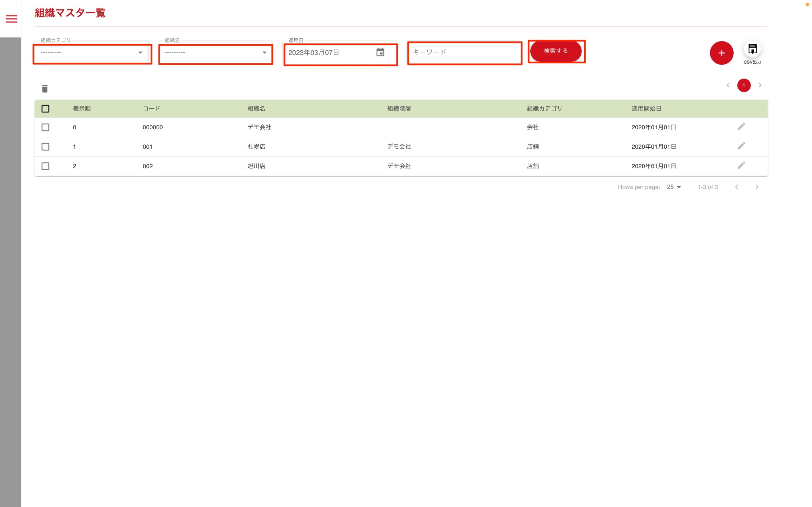Open the 組織カテゴリ dropdown
Screen dimensions: 812x507
tap(91, 53)
